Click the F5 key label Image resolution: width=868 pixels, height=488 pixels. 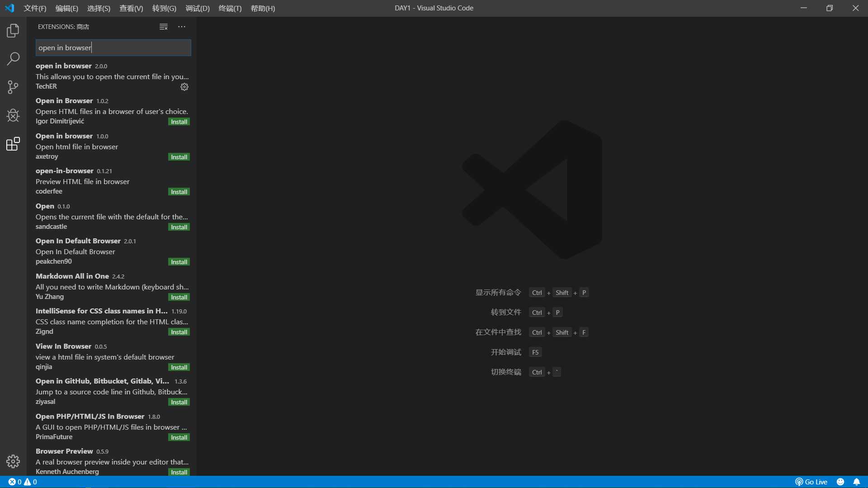(535, 352)
